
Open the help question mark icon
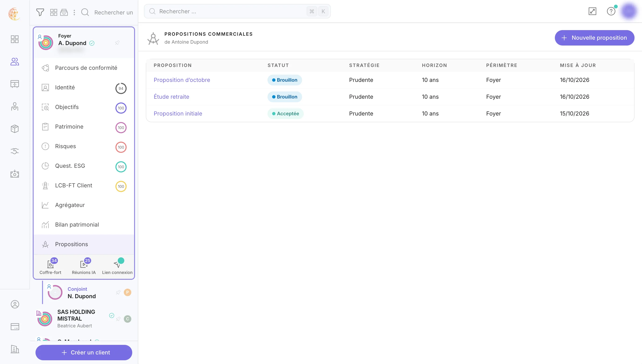[611, 11]
